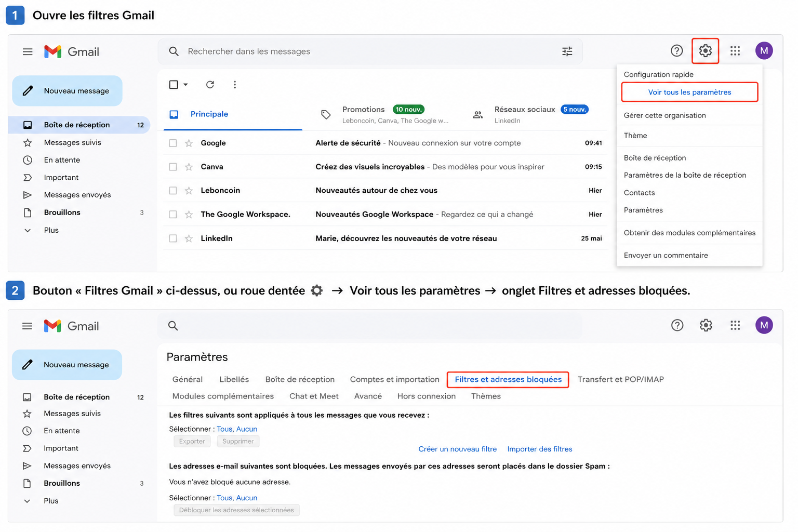Image resolution: width=798 pixels, height=532 pixels.
Task: Click the settings gear in top Gmail window
Action: click(705, 51)
